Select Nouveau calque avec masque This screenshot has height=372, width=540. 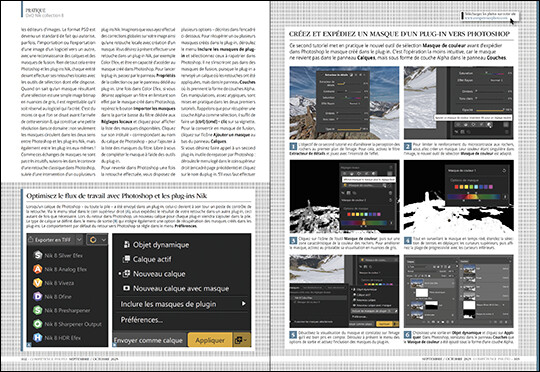click(176, 288)
